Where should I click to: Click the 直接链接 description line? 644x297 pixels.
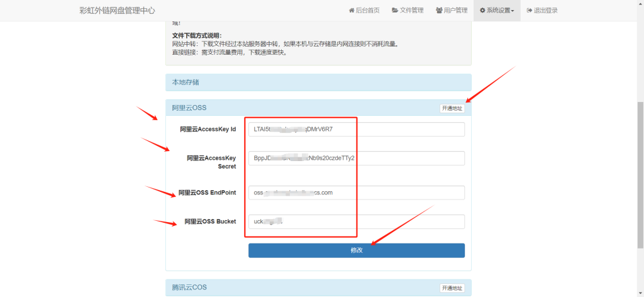[229, 53]
